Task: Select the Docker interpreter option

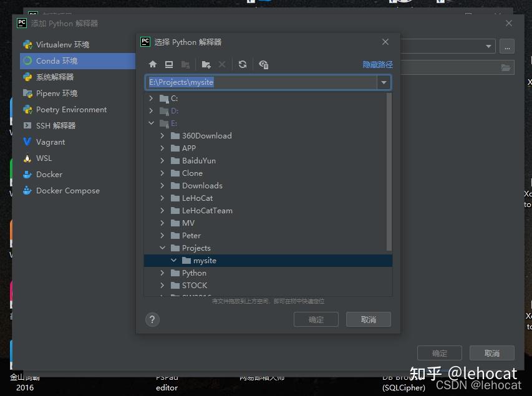Action: pos(47,174)
